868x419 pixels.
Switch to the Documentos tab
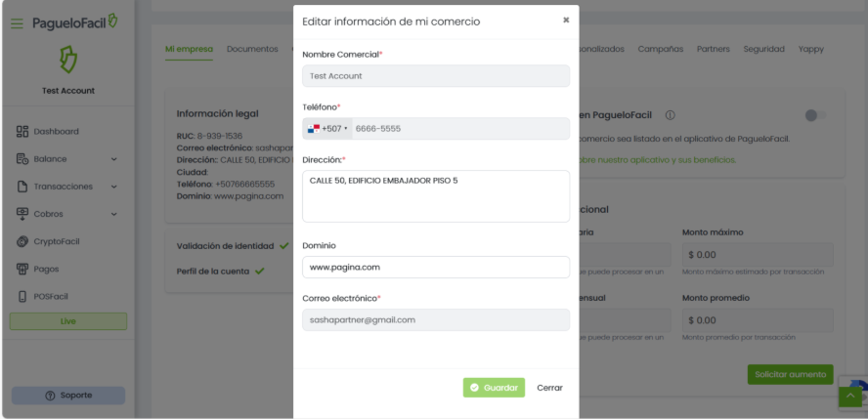click(x=252, y=49)
